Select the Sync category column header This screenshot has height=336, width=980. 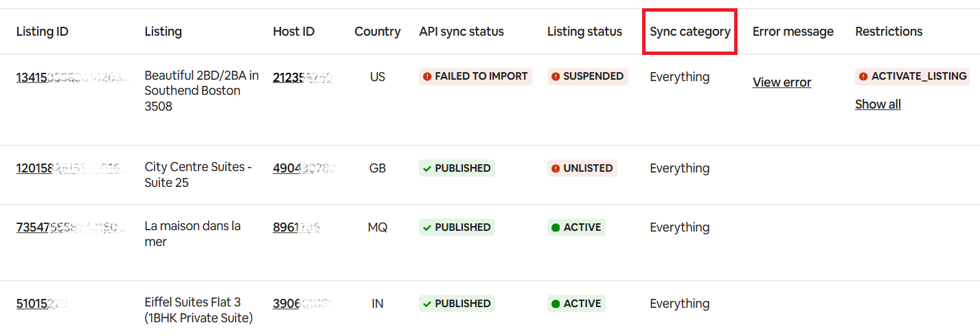point(690,32)
